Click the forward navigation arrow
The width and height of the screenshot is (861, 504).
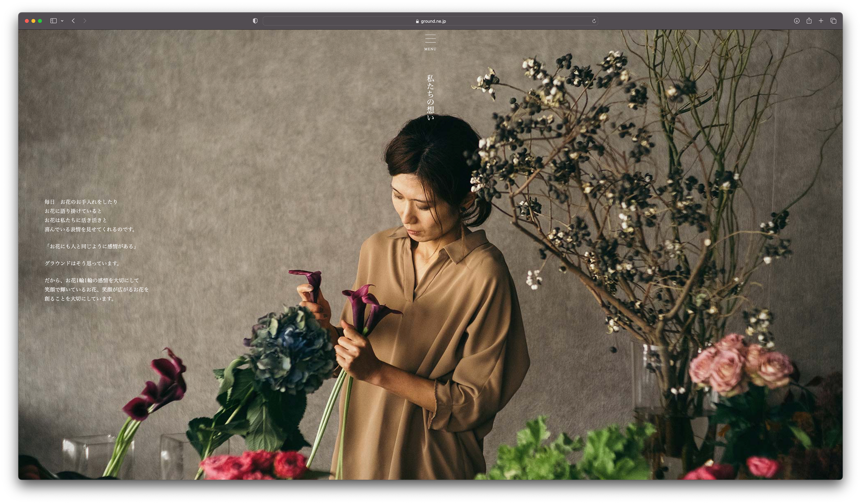(85, 21)
